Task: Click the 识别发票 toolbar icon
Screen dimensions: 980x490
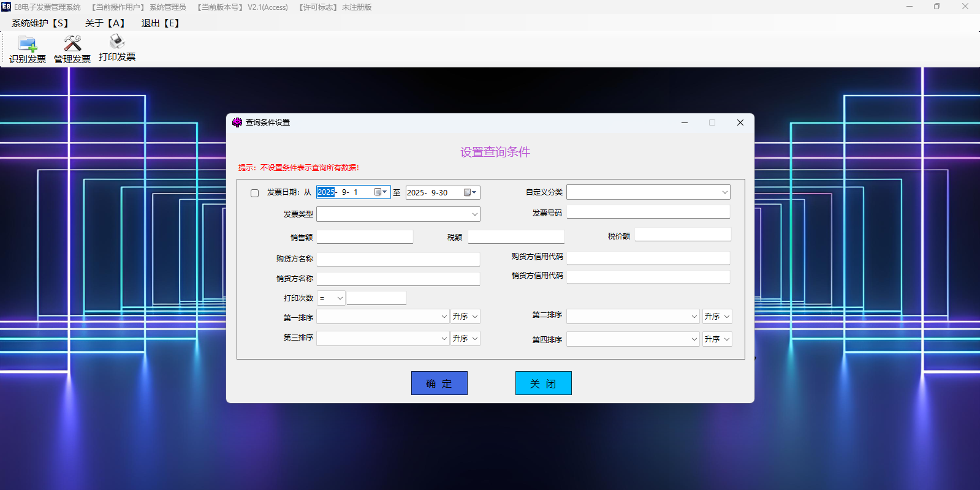Action: pos(28,44)
